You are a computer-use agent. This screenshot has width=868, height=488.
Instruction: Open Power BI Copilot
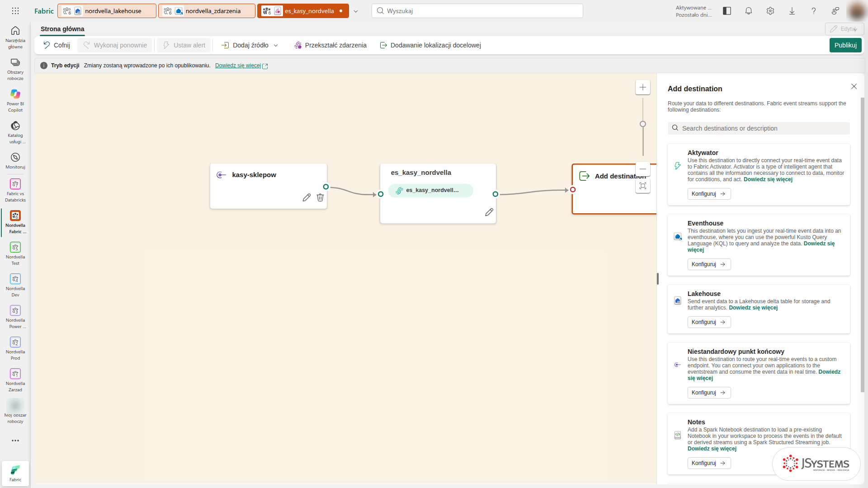pos(15,100)
